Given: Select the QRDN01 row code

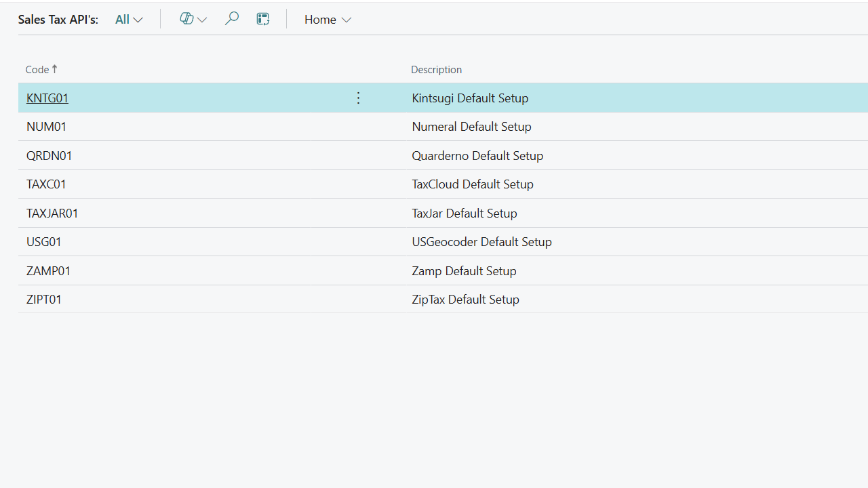Looking at the screenshot, I should point(49,156).
